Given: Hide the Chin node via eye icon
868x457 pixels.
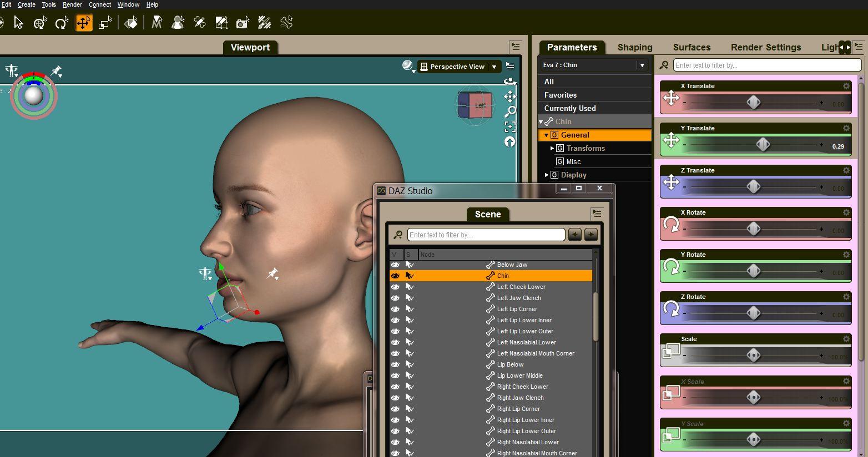Looking at the screenshot, I should click(395, 276).
